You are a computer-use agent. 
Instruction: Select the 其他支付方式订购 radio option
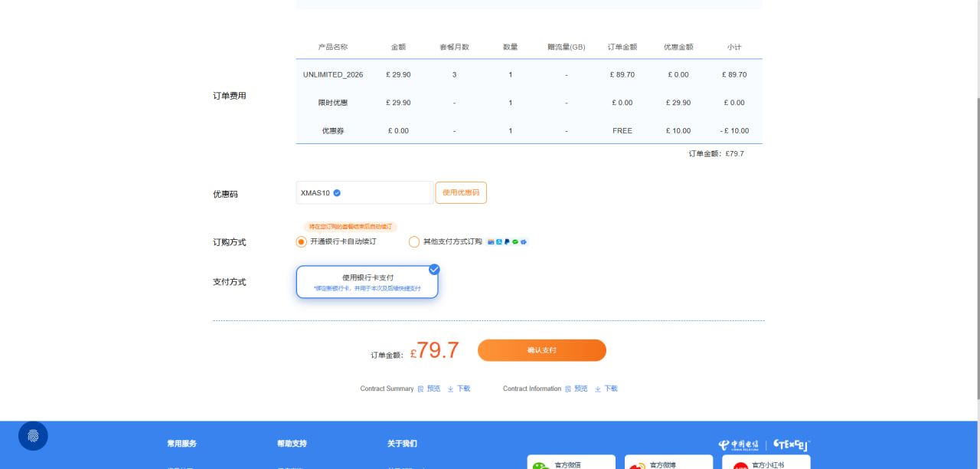coord(414,242)
